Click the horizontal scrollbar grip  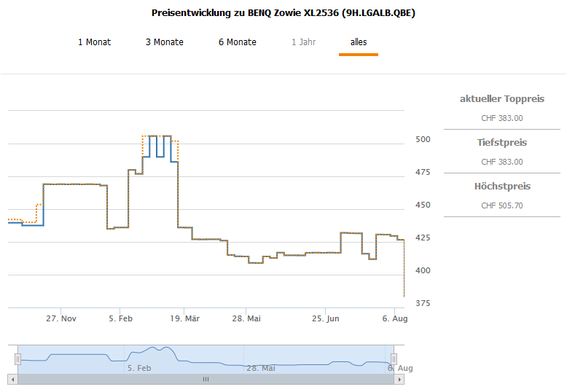point(206,380)
